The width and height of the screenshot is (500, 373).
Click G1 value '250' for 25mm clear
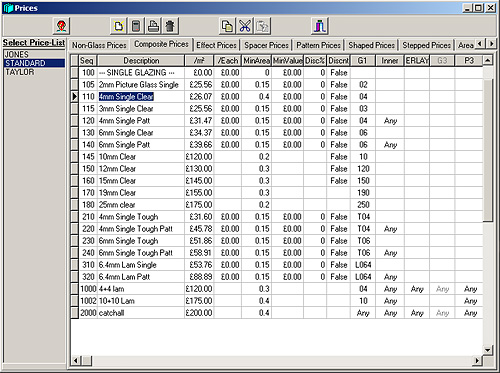[x=363, y=205]
